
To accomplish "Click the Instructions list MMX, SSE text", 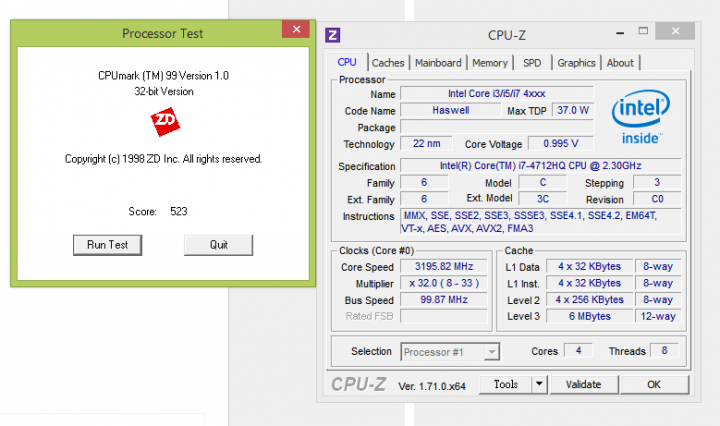I will coord(541,222).
